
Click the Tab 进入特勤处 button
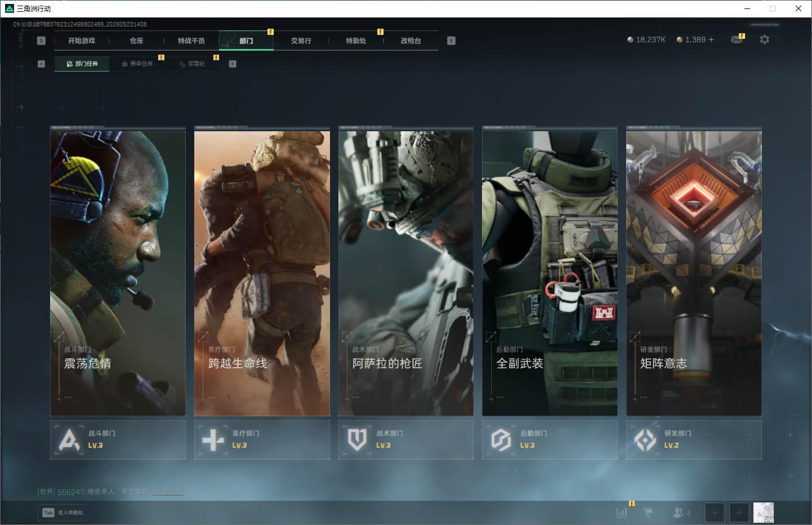tap(63, 513)
